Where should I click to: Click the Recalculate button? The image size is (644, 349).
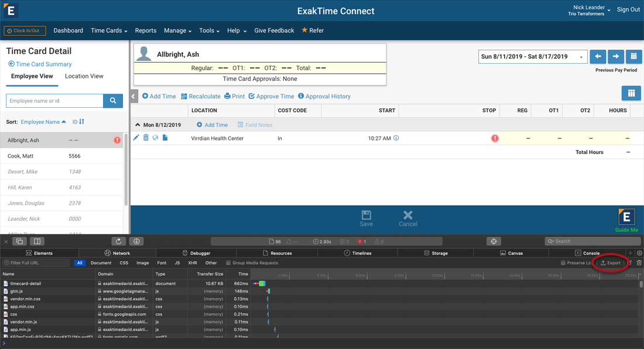coord(201,97)
